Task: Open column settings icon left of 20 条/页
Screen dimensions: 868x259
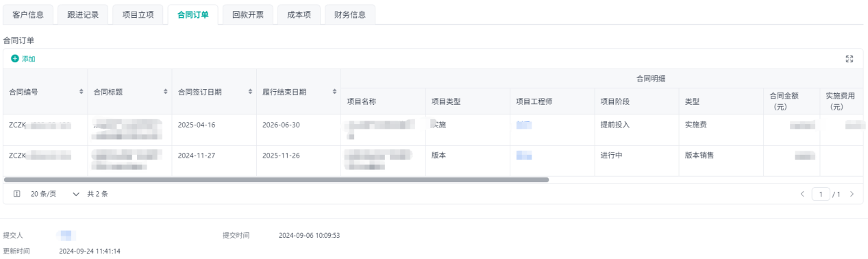Action: [17, 194]
